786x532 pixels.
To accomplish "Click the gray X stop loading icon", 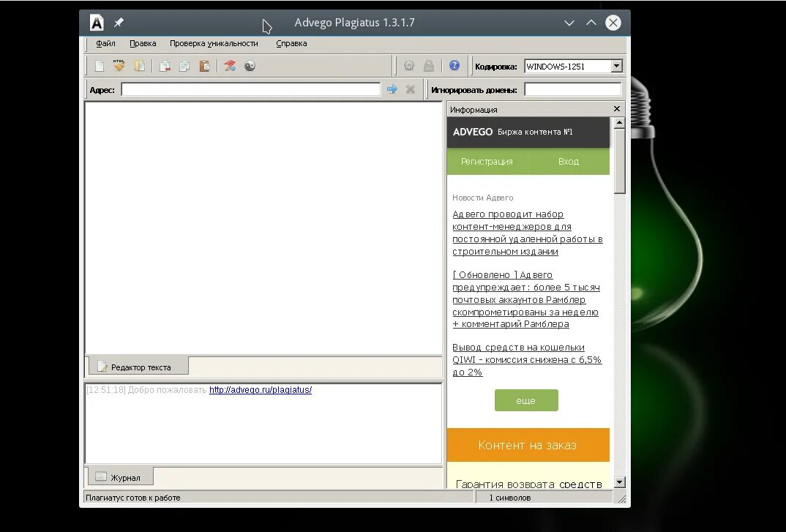I will coord(411,89).
